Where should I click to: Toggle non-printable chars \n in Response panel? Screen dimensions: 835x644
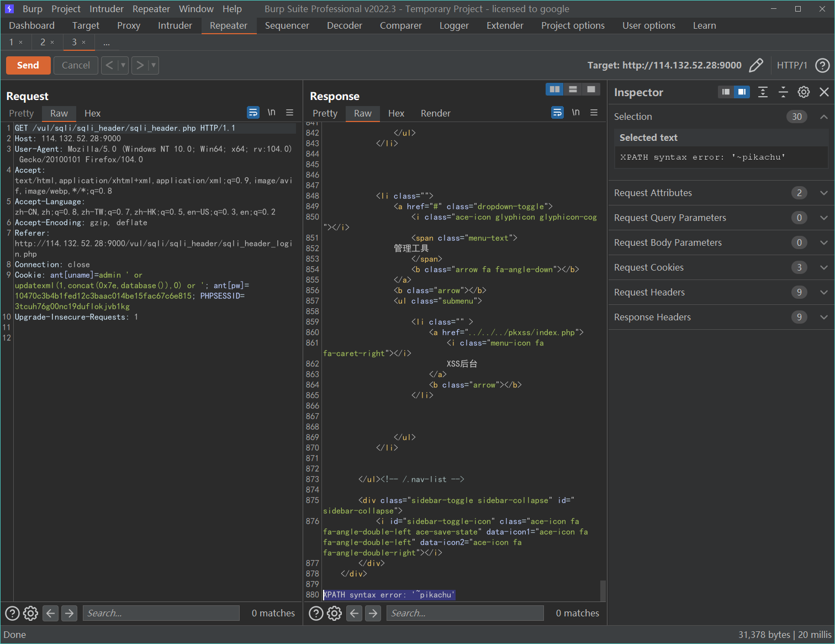click(x=576, y=113)
